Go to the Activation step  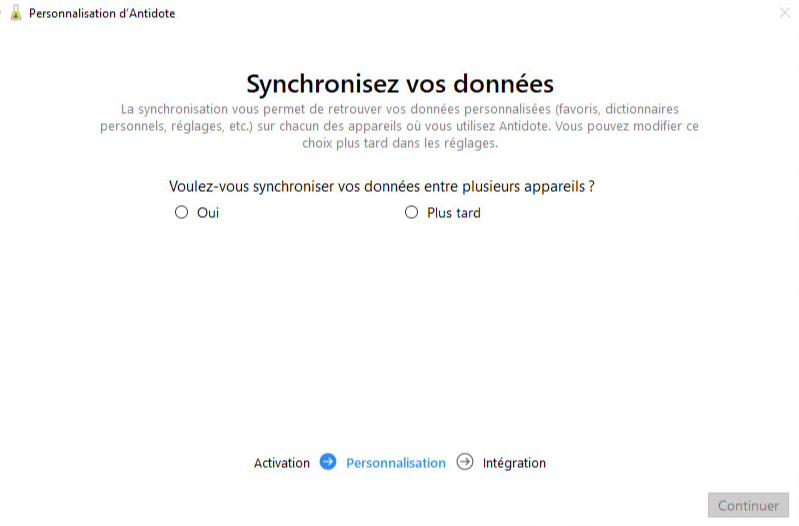point(282,463)
